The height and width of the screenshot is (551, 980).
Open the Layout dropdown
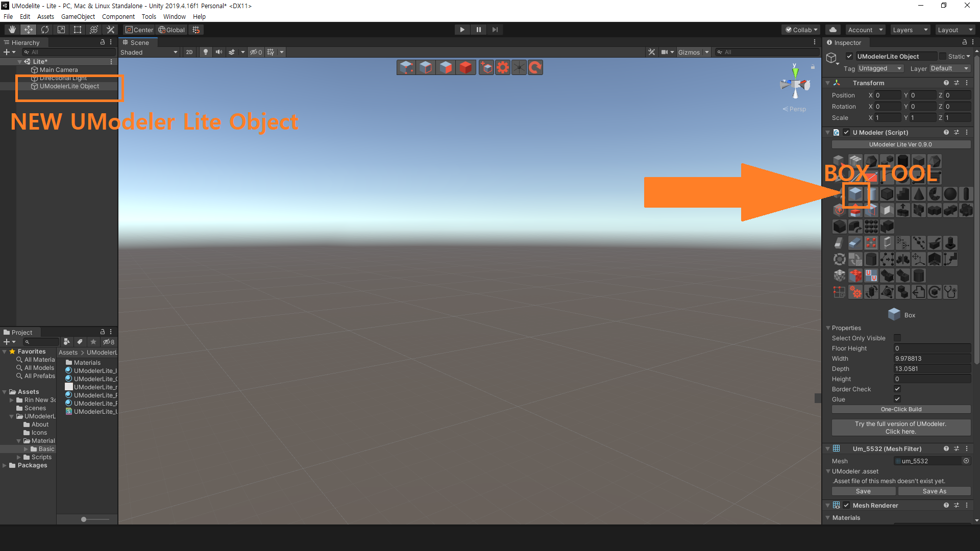pyautogui.click(x=955, y=30)
